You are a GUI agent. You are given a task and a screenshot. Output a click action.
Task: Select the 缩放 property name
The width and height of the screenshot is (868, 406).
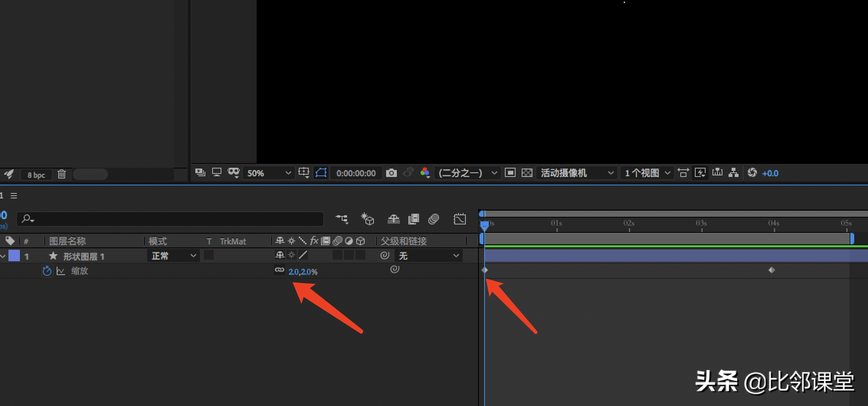click(80, 271)
